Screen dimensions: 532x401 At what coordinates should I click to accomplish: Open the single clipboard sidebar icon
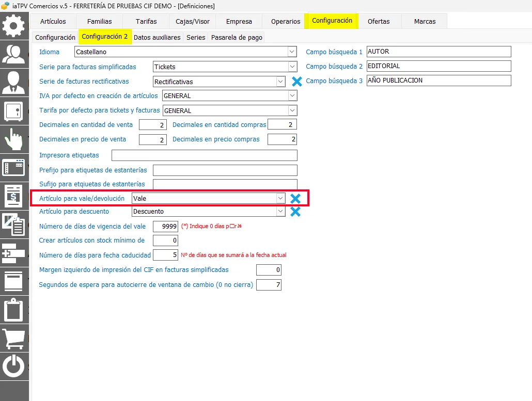point(13,310)
